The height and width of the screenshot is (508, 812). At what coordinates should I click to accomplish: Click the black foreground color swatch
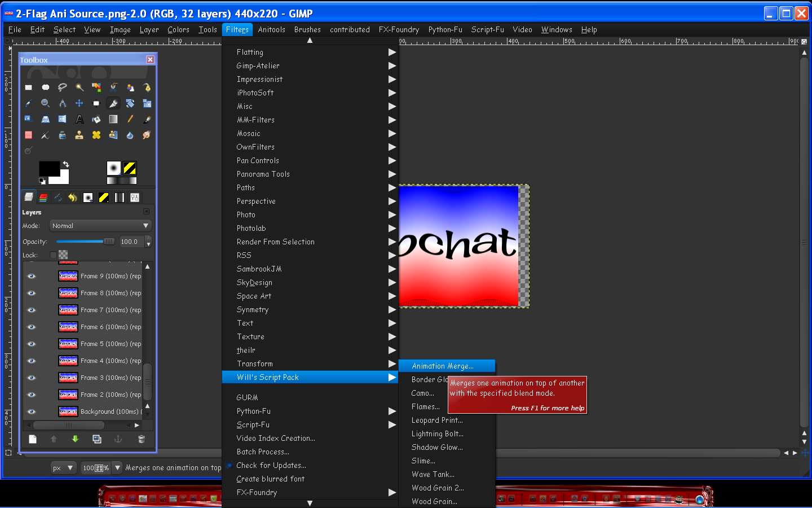(x=49, y=168)
